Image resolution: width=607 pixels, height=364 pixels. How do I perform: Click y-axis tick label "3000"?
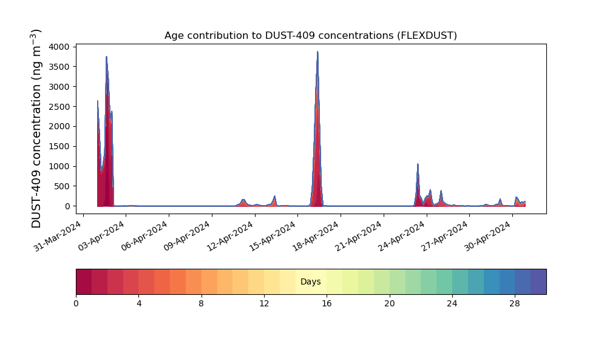tap(59, 87)
